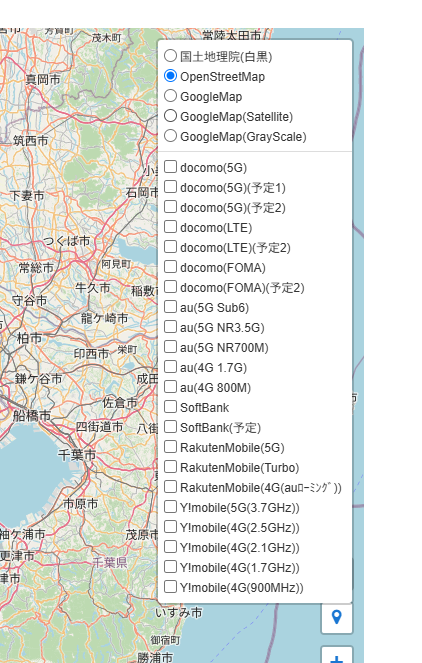The image size is (422, 663).
Task: Select OpenStreetMap base map
Action: 170,76
